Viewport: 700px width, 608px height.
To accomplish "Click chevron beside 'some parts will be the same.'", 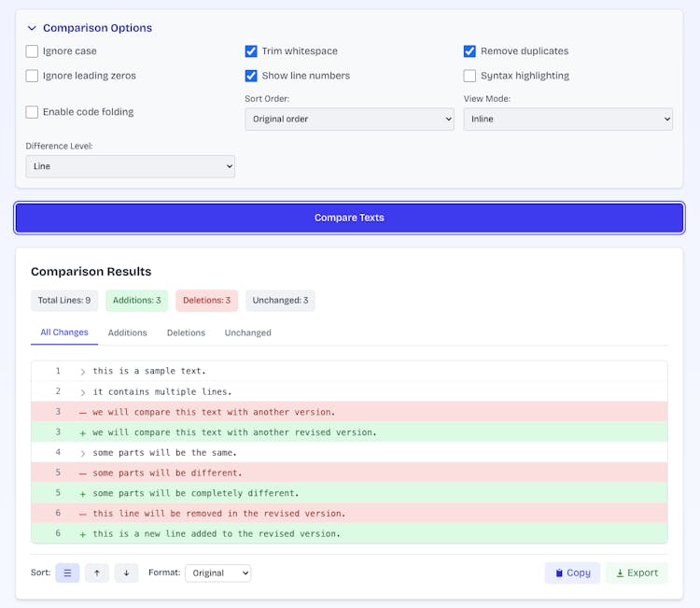I will [82, 453].
